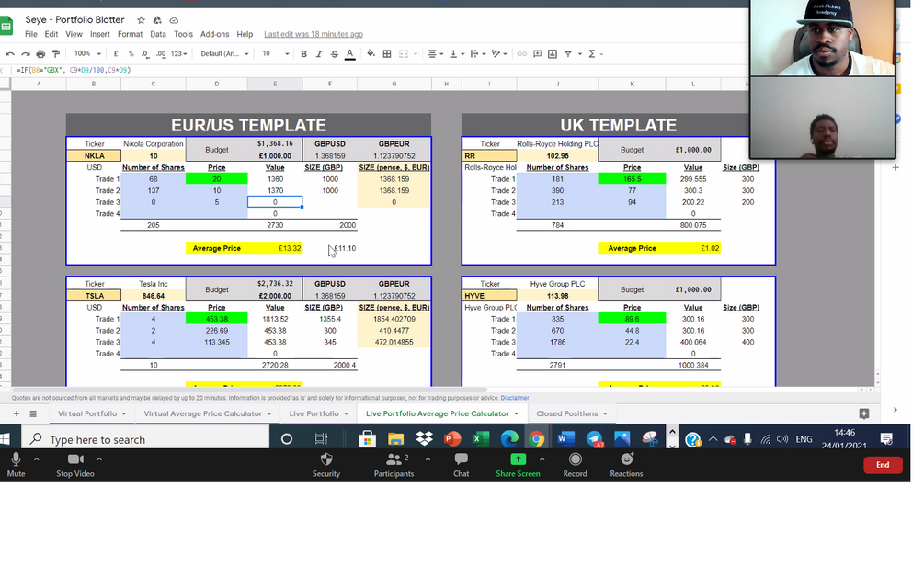Open the font family dropdown
This screenshot has height=577, width=924.
coord(224,53)
